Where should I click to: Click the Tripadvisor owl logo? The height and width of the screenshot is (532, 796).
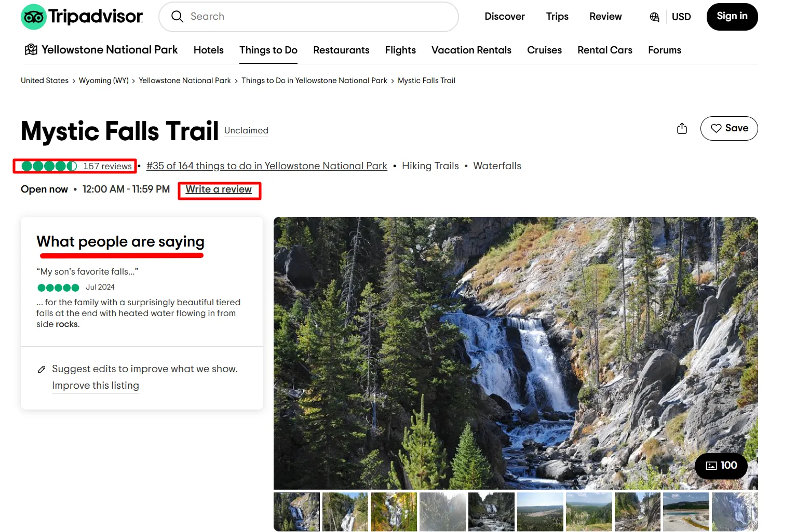(34, 17)
